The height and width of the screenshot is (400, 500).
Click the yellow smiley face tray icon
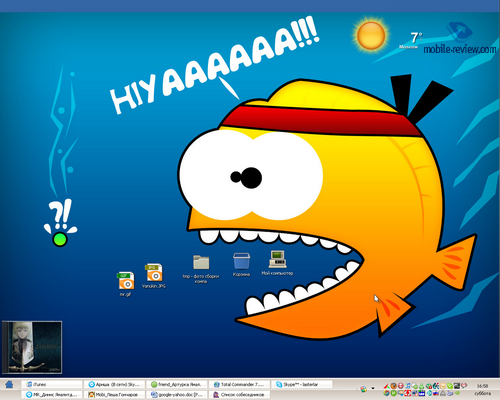pos(443,386)
